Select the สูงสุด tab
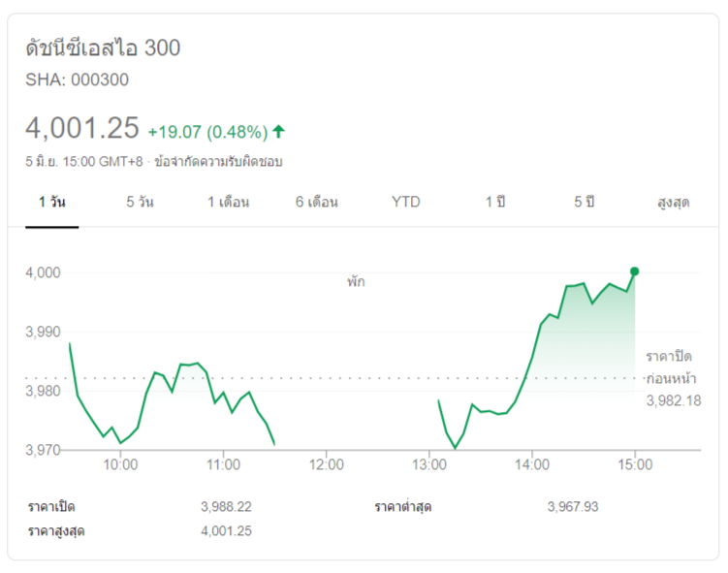Viewport: 728px width, 573px height. [673, 203]
